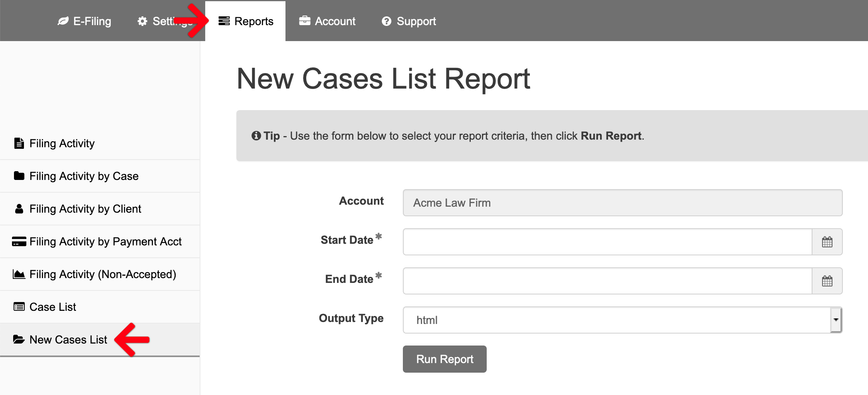Click the Filing Activity document icon
Image resolution: width=868 pixels, height=395 pixels.
pos(19,143)
